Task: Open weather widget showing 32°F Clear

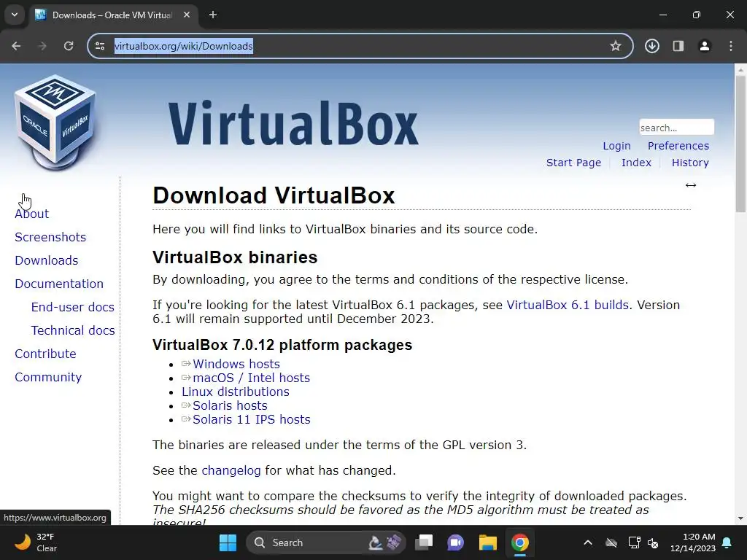Action: coord(36,542)
